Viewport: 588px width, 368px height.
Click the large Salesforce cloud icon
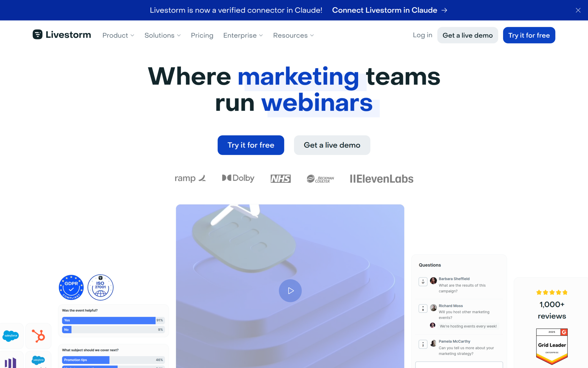click(x=11, y=336)
